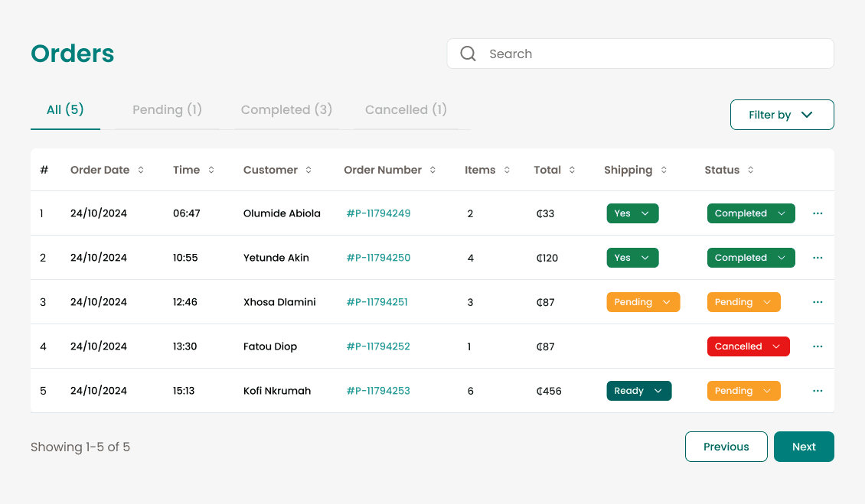Click the total ₵120 cell

pyautogui.click(x=547, y=258)
